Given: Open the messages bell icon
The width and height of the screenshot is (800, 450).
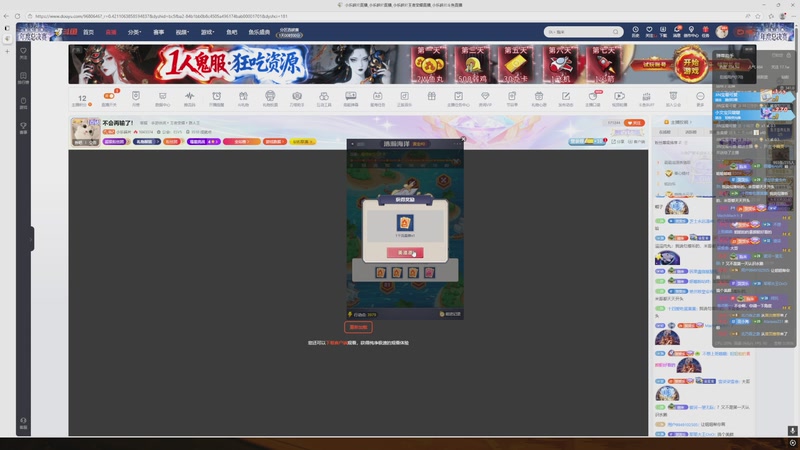Looking at the screenshot, I should (677, 32).
